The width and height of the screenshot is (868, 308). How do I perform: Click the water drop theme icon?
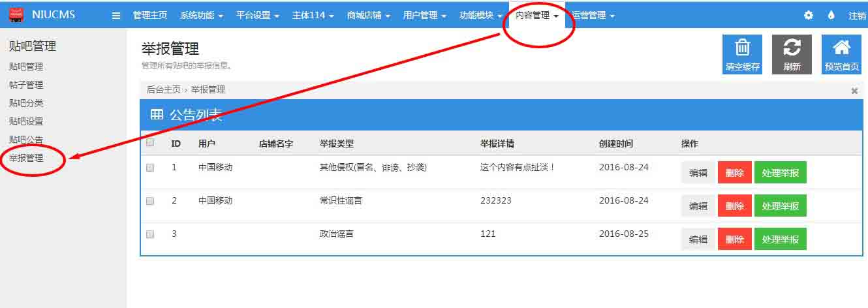tap(831, 16)
